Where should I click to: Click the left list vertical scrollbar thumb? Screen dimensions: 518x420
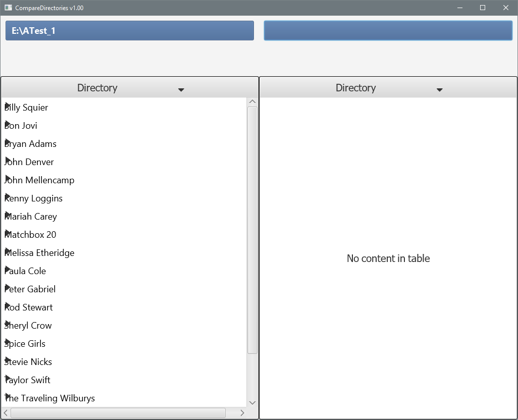(252, 230)
